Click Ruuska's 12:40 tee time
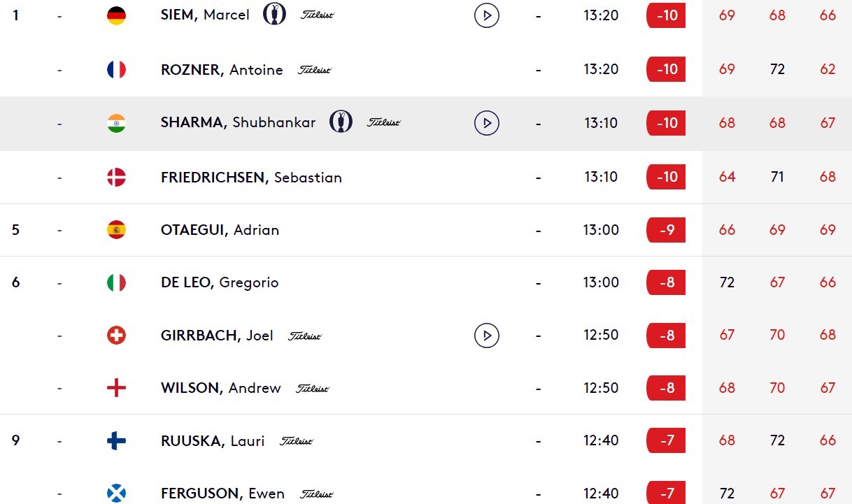The width and height of the screenshot is (852, 504). pos(601,441)
